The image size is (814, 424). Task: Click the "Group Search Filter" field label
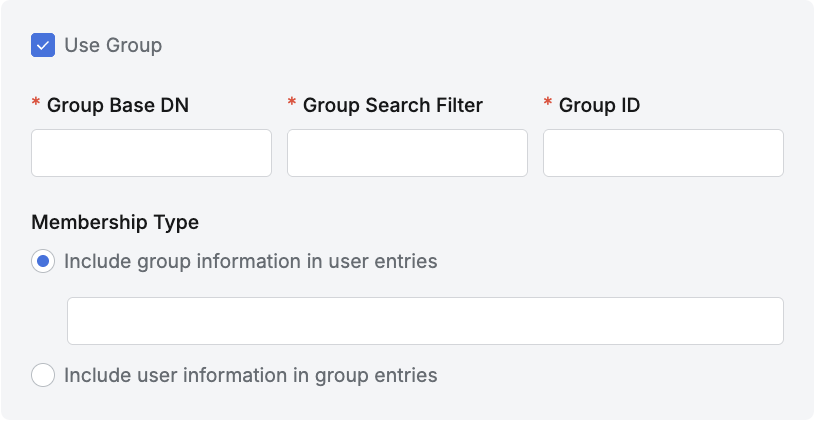[x=393, y=105]
